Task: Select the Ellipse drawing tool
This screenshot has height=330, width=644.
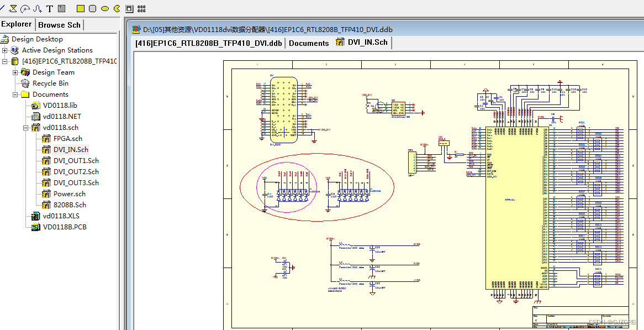Action: (105, 8)
